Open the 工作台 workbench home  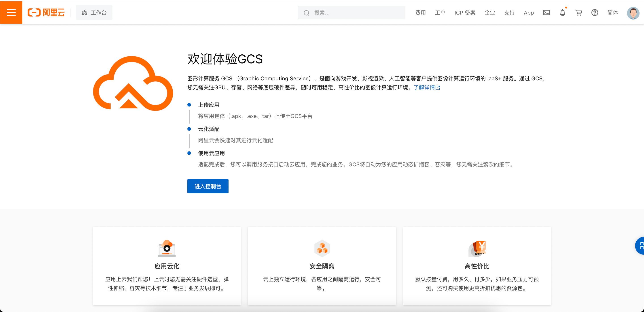click(94, 13)
